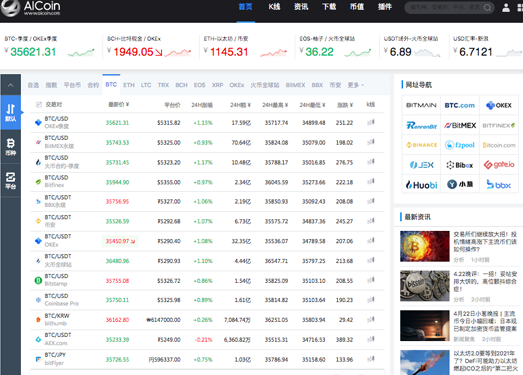Go to the 首页 home menu
This screenshot has height=375, width=523.
click(245, 7)
